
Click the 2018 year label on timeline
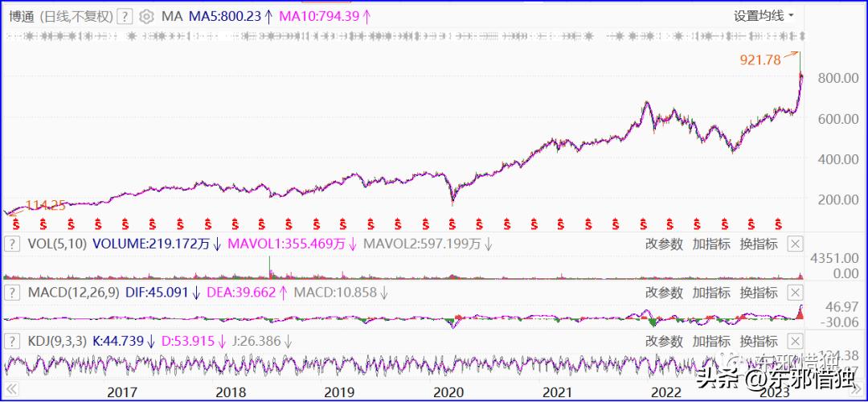231,392
